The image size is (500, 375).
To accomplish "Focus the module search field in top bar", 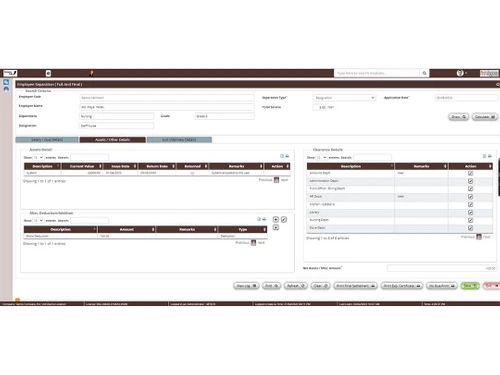I will 377,73.
